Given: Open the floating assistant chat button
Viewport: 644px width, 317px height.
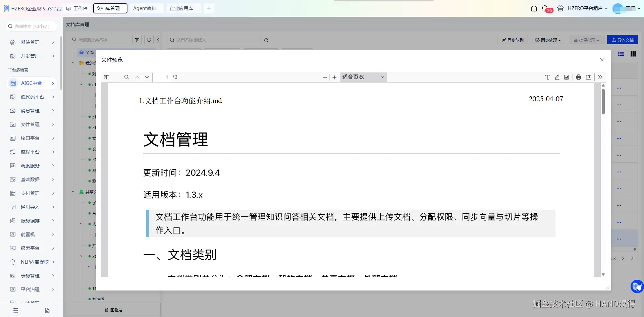Looking at the screenshot, I should [x=637, y=286].
